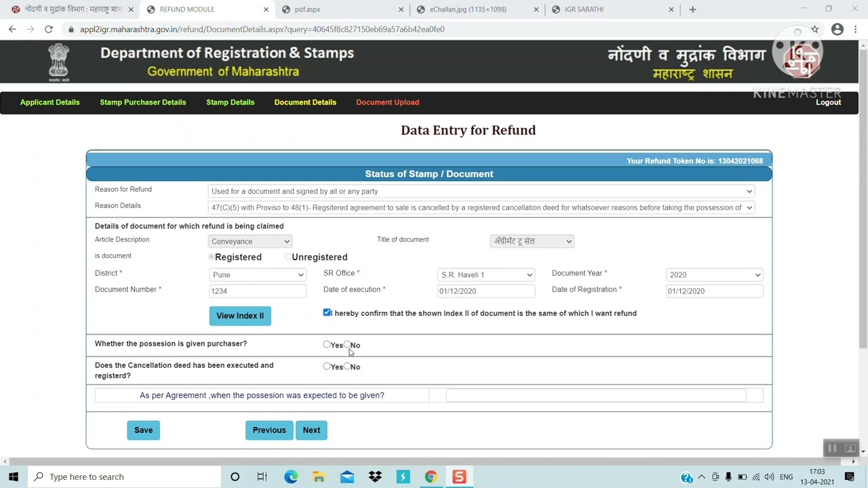Open Chrome profile avatar menu

click(837, 29)
